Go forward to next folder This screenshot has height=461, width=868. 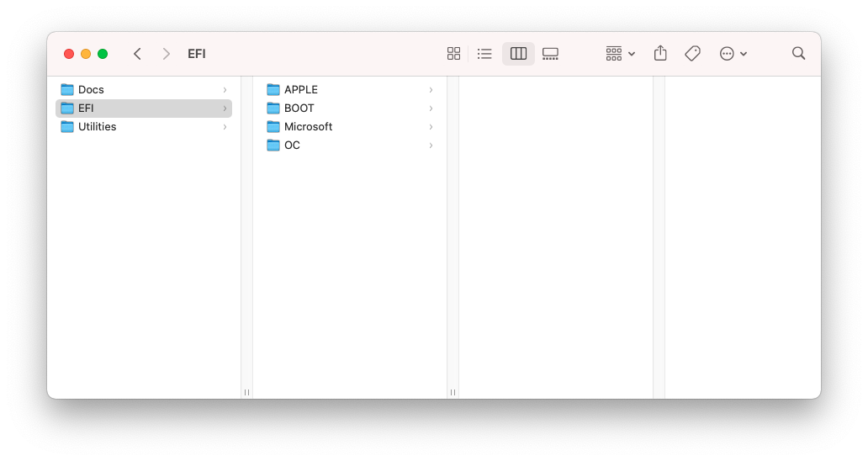(166, 54)
